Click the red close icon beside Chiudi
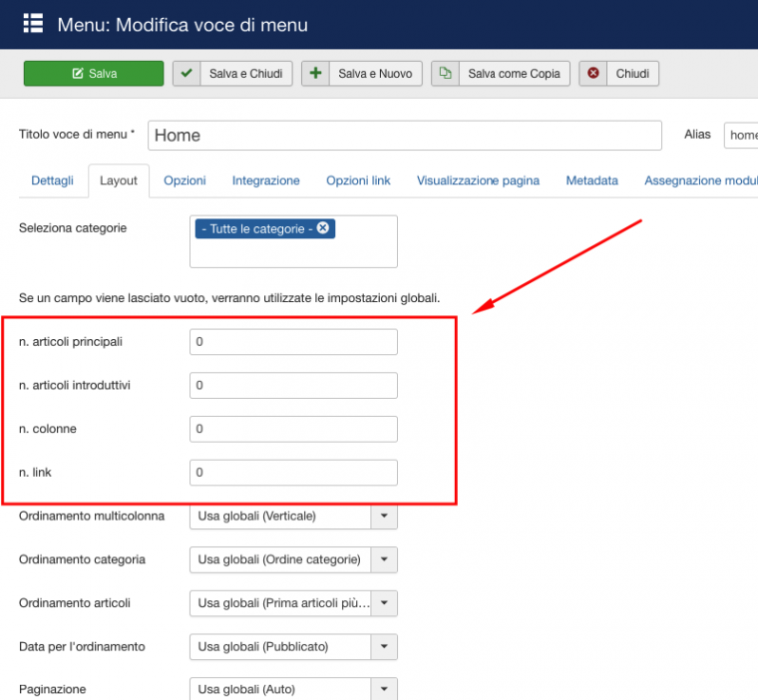This screenshot has width=758, height=700. tap(593, 74)
